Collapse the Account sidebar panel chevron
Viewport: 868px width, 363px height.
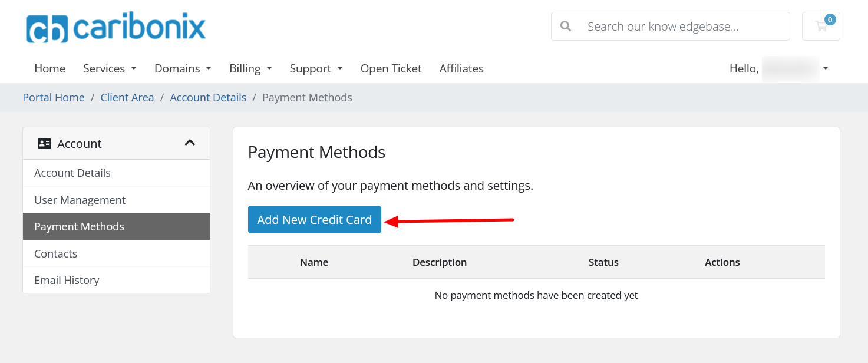pyautogui.click(x=190, y=143)
